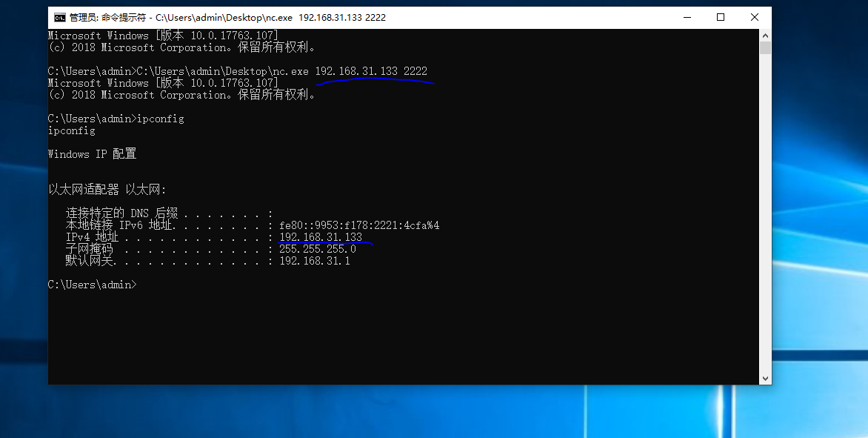The height and width of the screenshot is (438, 868).
Task: Click the first 'Microsoft Windows [版本 10.0.17763.107]' line
Action: pos(163,36)
